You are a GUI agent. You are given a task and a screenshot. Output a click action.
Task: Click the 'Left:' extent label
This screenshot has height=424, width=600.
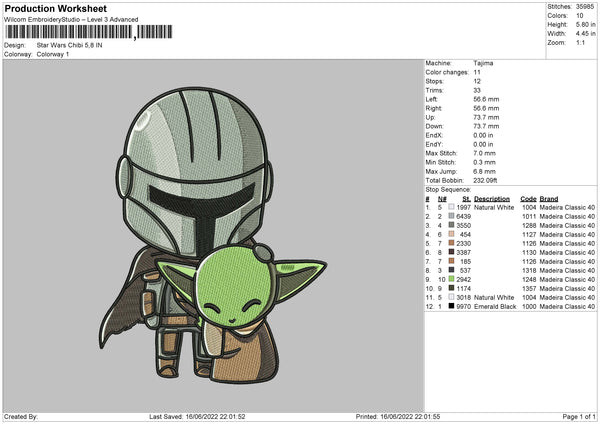pyautogui.click(x=432, y=99)
